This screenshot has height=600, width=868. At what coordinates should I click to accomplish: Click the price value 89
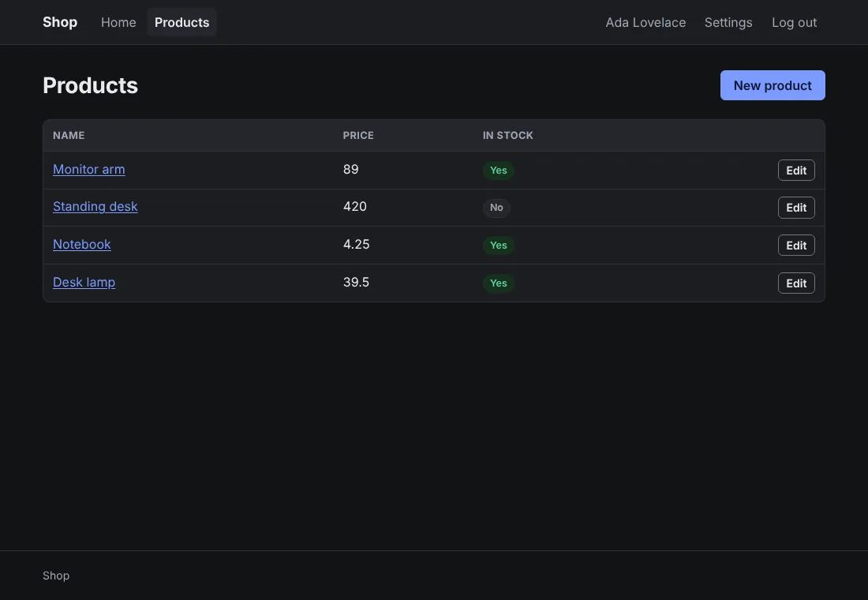click(350, 170)
